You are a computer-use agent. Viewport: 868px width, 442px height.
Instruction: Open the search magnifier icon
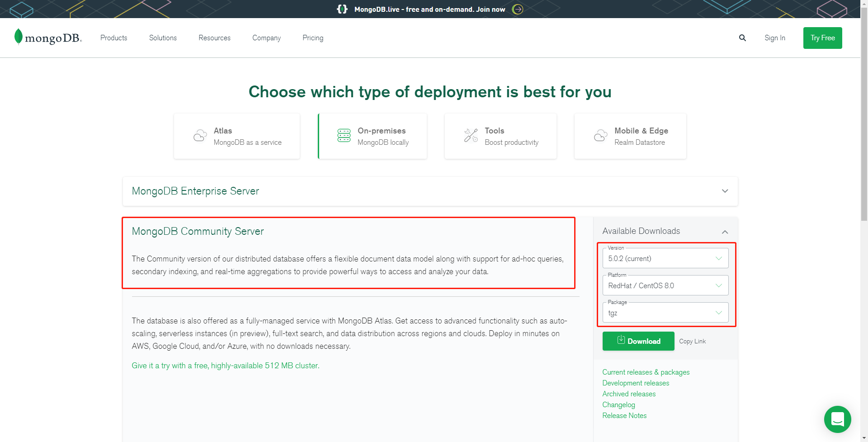tap(742, 38)
